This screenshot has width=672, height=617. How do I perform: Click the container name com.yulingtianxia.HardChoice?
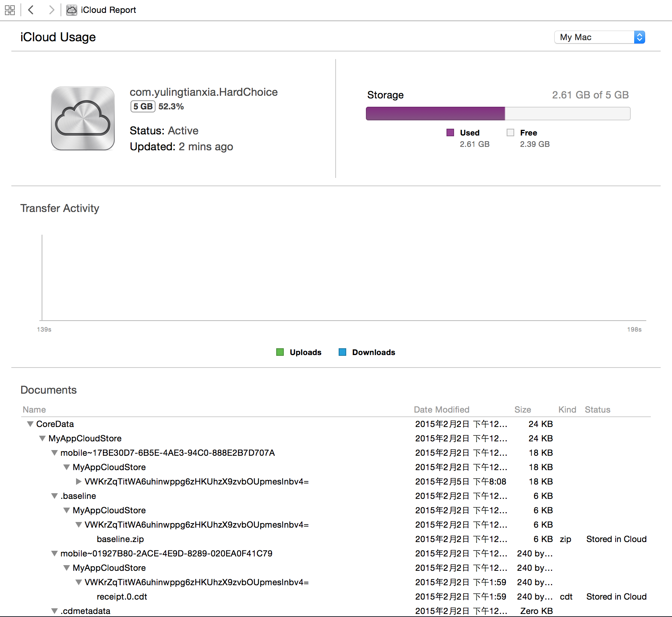pos(204,92)
